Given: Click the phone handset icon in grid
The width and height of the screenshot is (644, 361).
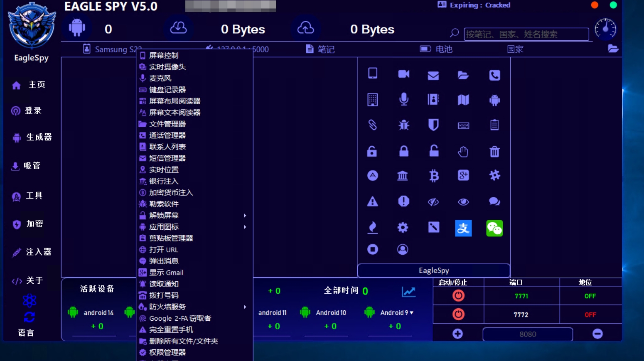Looking at the screenshot, I should click(x=494, y=75).
